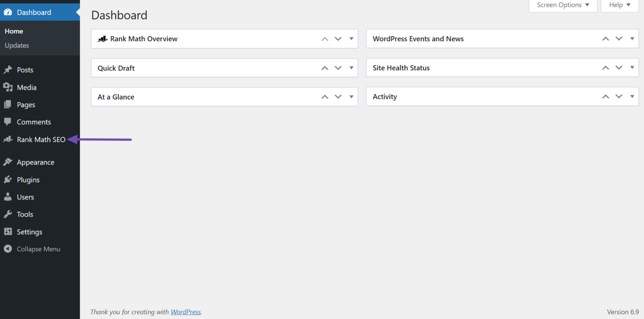Click the Rank Math SEO sidebar icon
The height and width of the screenshot is (319, 644).
[7, 139]
